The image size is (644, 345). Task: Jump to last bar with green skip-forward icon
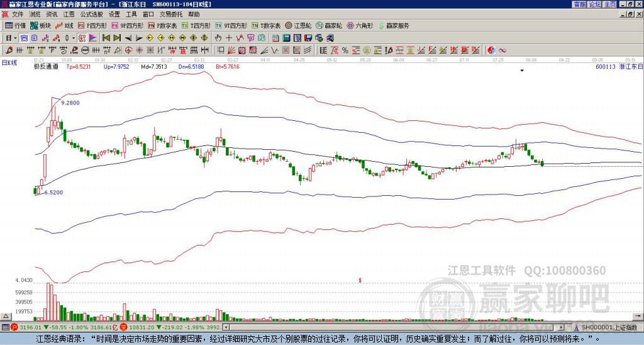coord(117,38)
